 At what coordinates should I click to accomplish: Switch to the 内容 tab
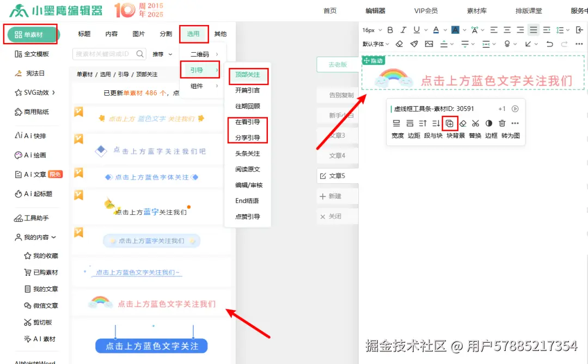[112, 34]
